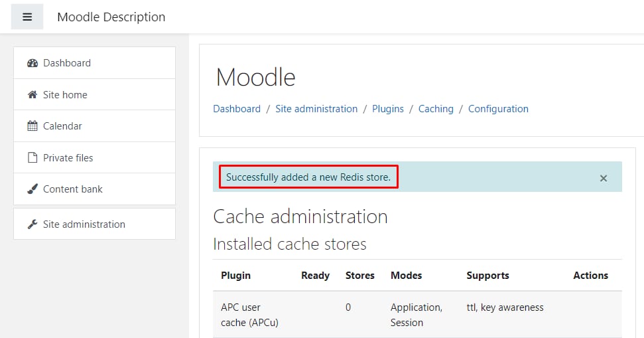Click the Calendar icon in sidebar
The width and height of the screenshot is (644, 338).
point(32,126)
